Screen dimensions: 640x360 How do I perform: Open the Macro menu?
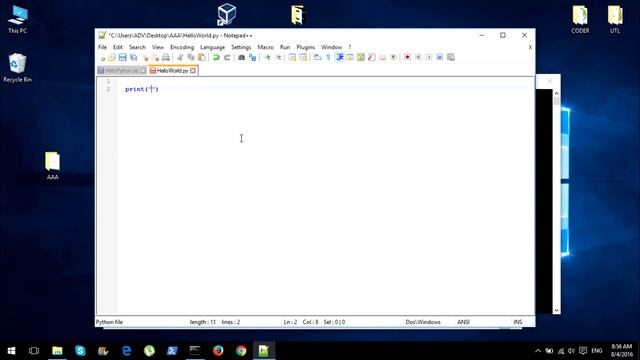click(265, 47)
